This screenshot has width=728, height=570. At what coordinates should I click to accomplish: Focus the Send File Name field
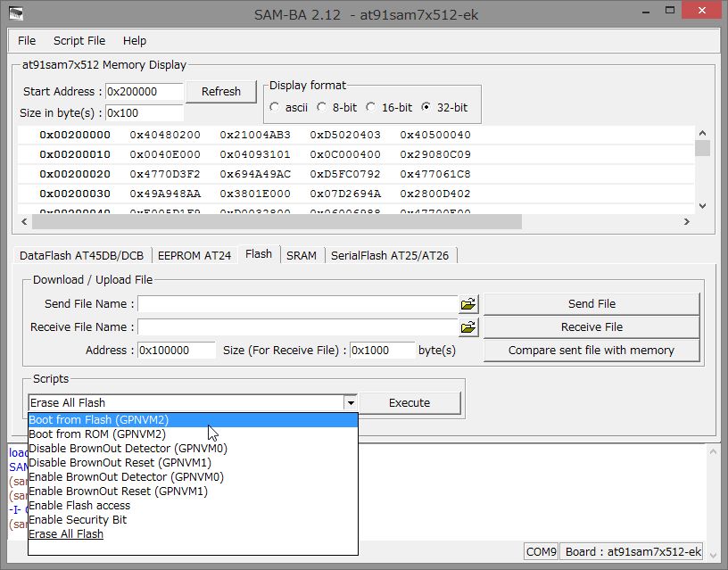point(298,304)
